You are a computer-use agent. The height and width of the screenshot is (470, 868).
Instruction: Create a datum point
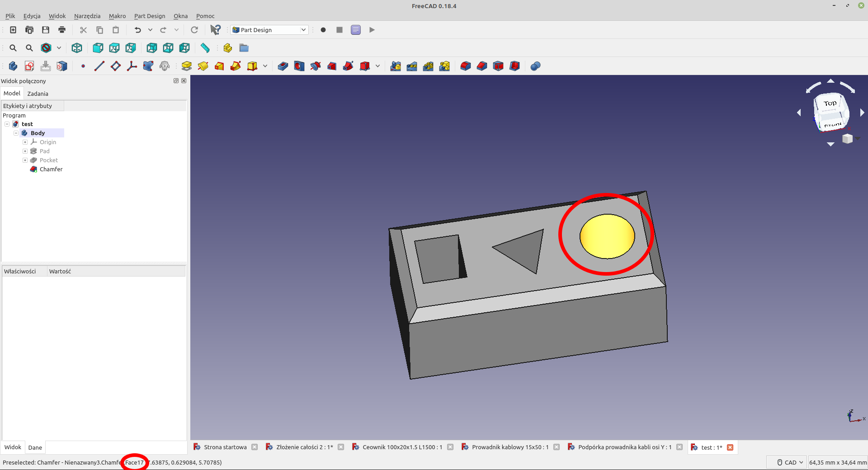(x=83, y=66)
